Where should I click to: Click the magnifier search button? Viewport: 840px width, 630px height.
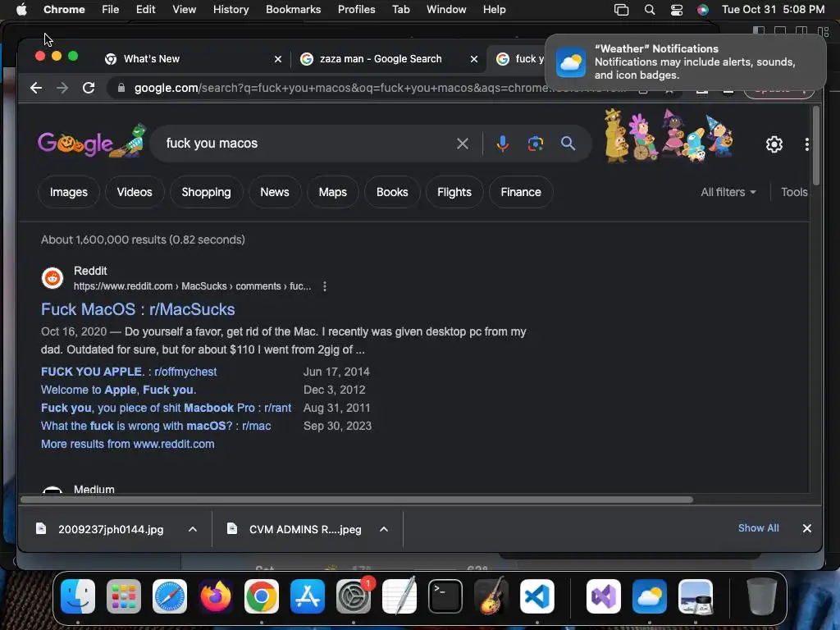click(568, 144)
